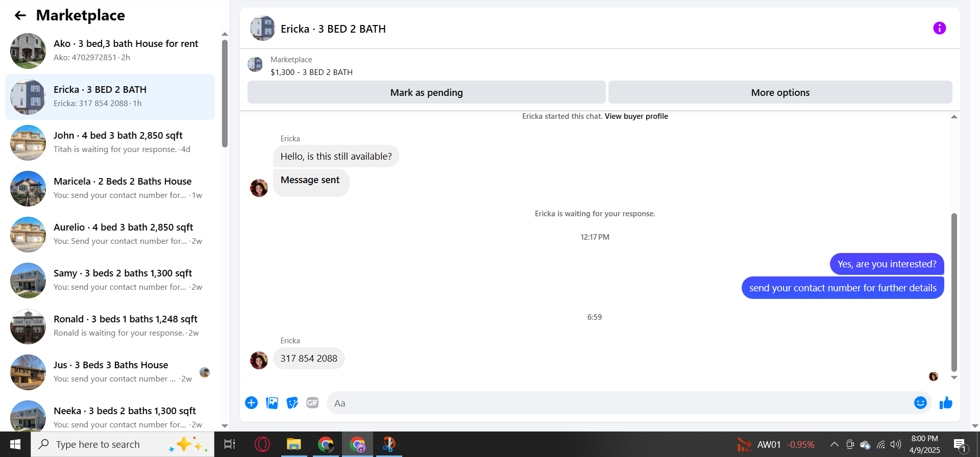Viewport: 980px width, 457px height.
Task: Open the taskbar clock showing 8:00 PM
Action: [x=925, y=444]
